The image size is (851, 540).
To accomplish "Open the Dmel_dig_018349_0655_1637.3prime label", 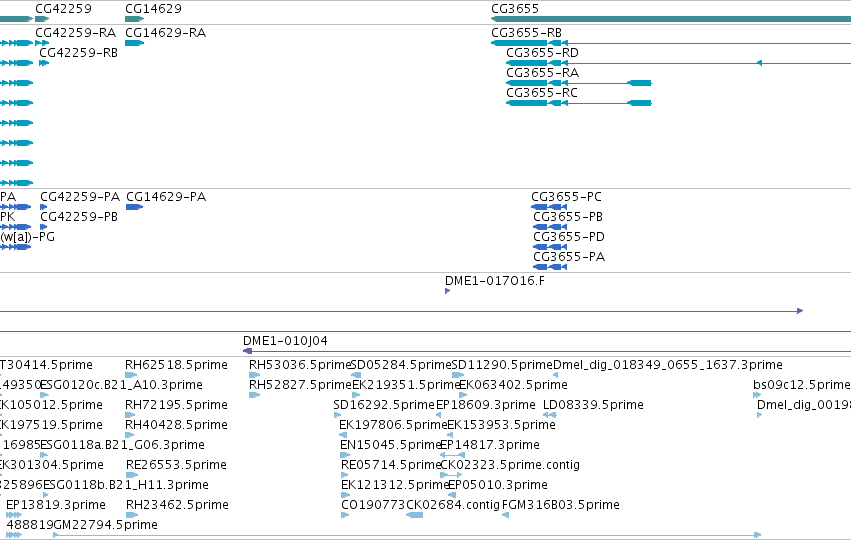I will 668,365.
